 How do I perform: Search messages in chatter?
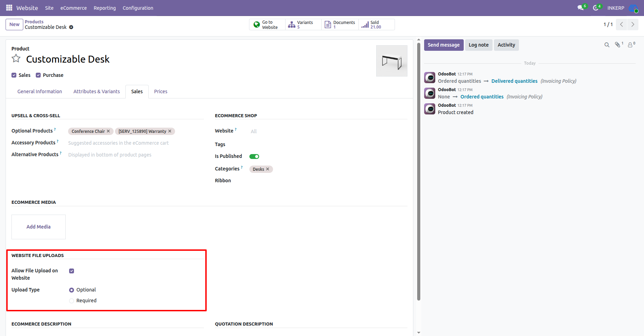(607, 45)
